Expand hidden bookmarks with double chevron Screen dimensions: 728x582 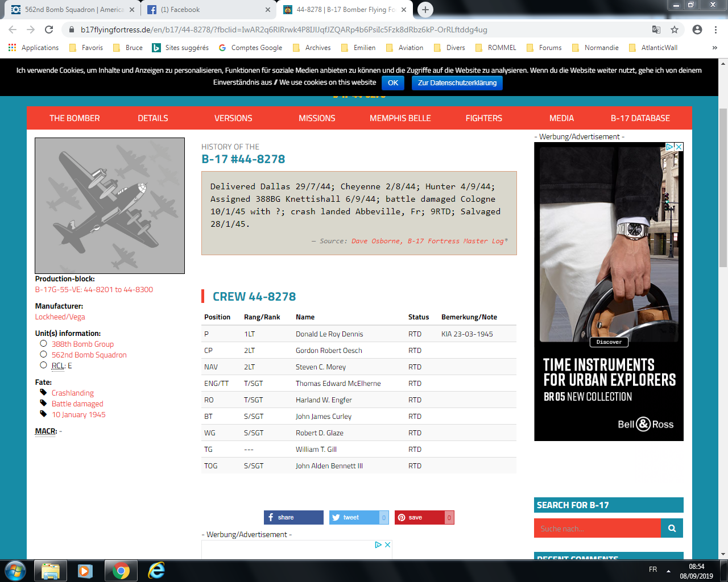pyautogui.click(x=715, y=48)
